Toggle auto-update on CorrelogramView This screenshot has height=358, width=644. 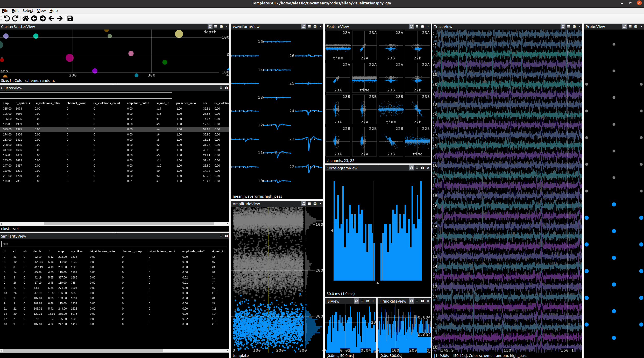click(x=411, y=168)
